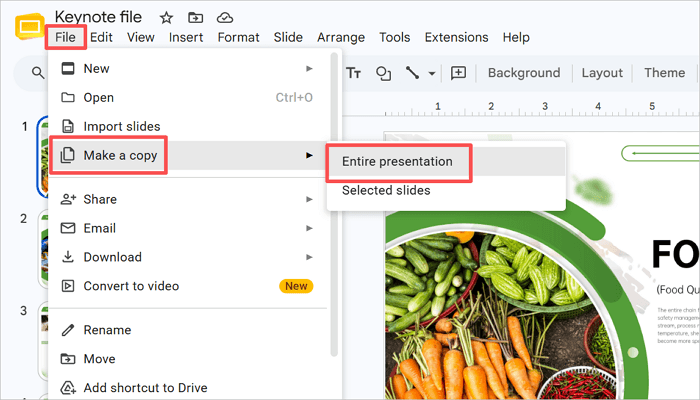This screenshot has width=700, height=400.
Task: Choose Email from File menu
Action: (x=188, y=228)
